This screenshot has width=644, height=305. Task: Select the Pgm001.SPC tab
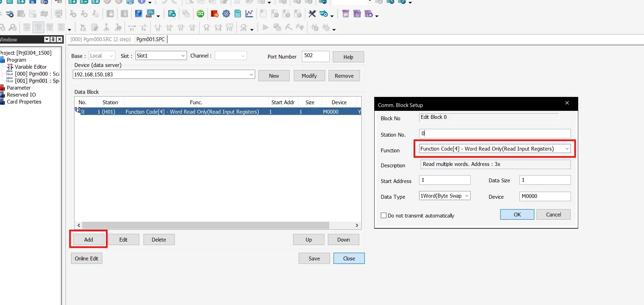click(150, 39)
